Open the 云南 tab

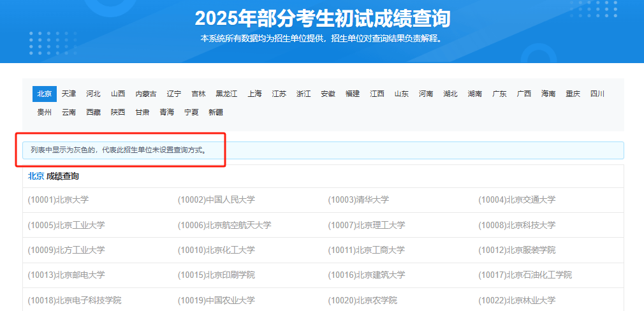coord(69,112)
